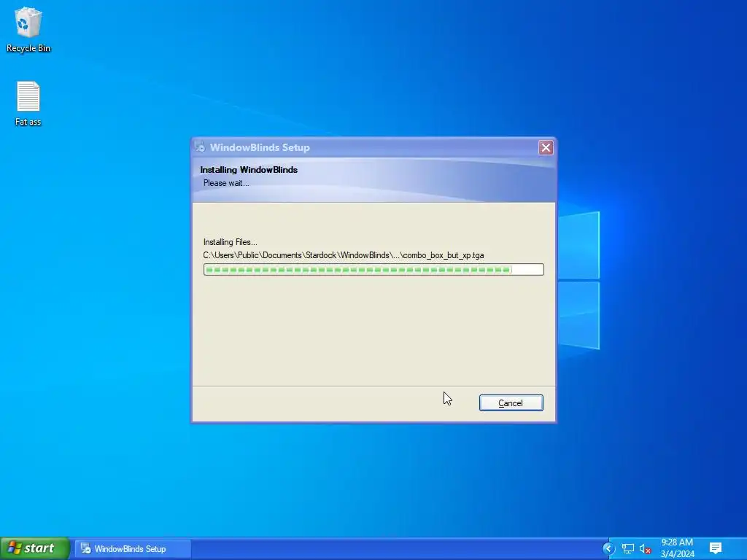747x560 pixels.
Task: Click the Installing WindowBlinds heading
Action: tap(249, 169)
